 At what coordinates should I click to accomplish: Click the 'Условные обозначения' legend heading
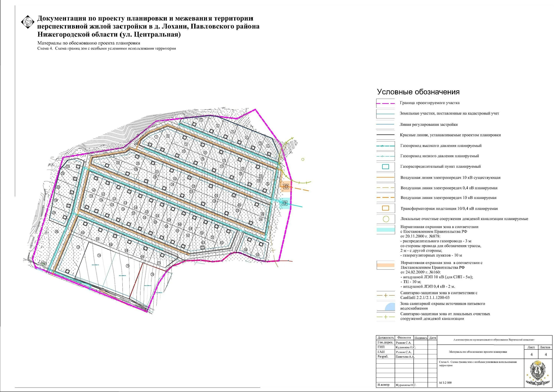(x=418, y=92)
